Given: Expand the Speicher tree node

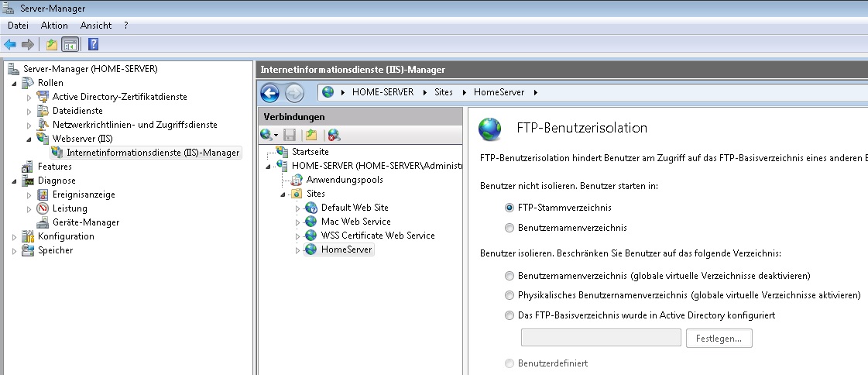Looking at the screenshot, I should click(x=15, y=250).
